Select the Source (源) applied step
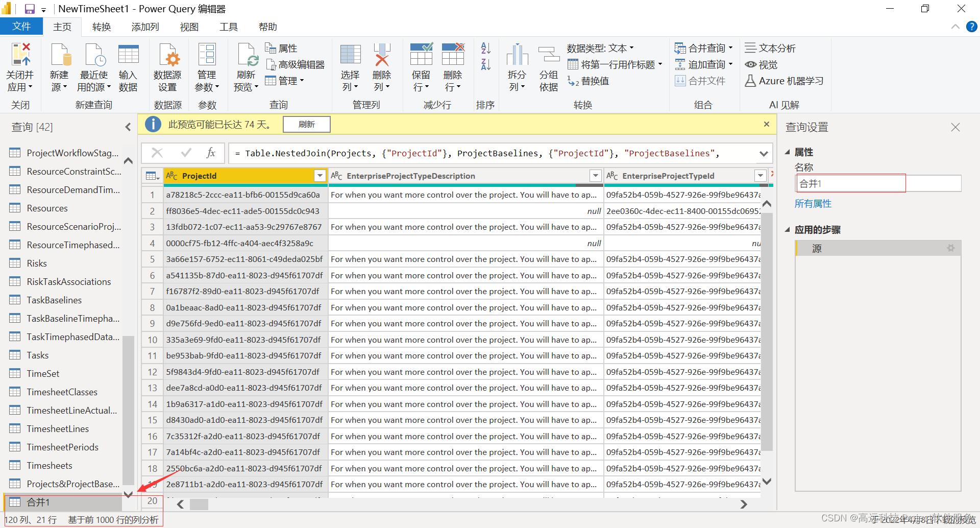Screen dimensions: 980x528 (x=878, y=248)
